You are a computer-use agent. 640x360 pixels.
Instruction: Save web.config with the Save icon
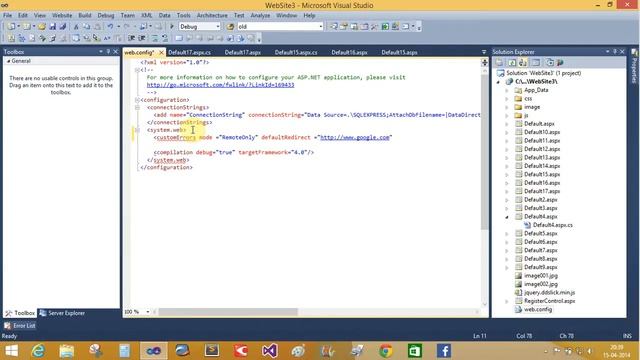click(x=52, y=27)
